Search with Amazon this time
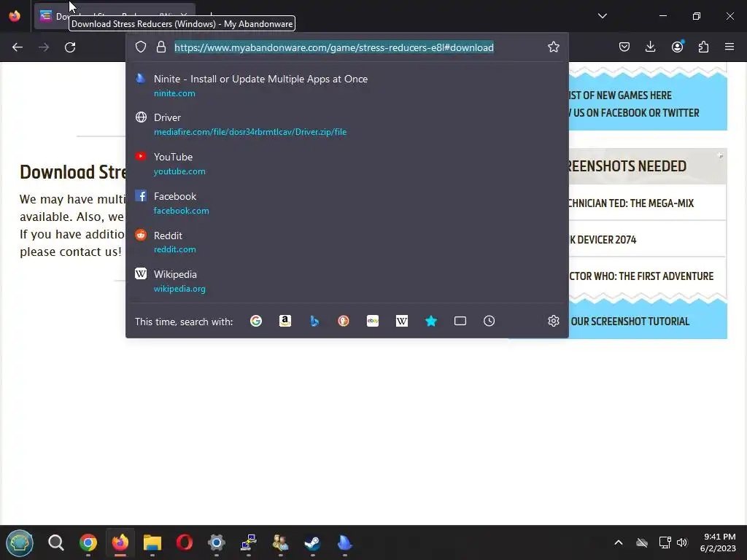The image size is (747, 560). [285, 321]
